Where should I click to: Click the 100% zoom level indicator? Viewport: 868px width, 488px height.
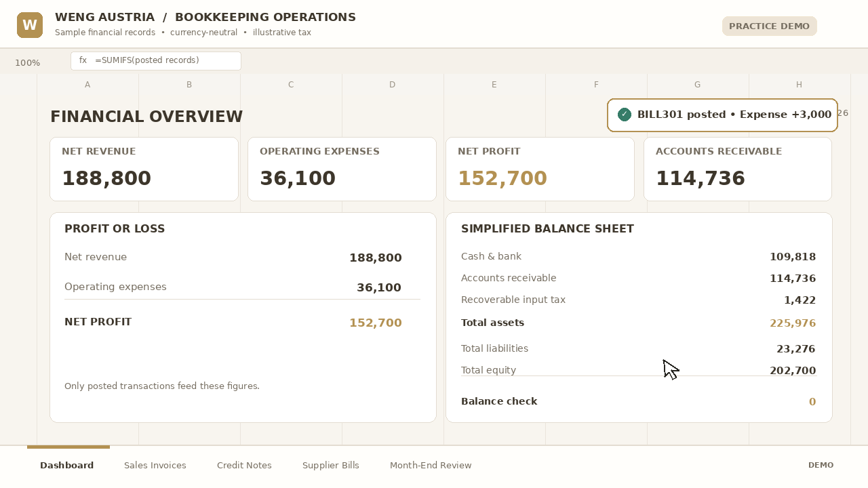[x=28, y=63]
